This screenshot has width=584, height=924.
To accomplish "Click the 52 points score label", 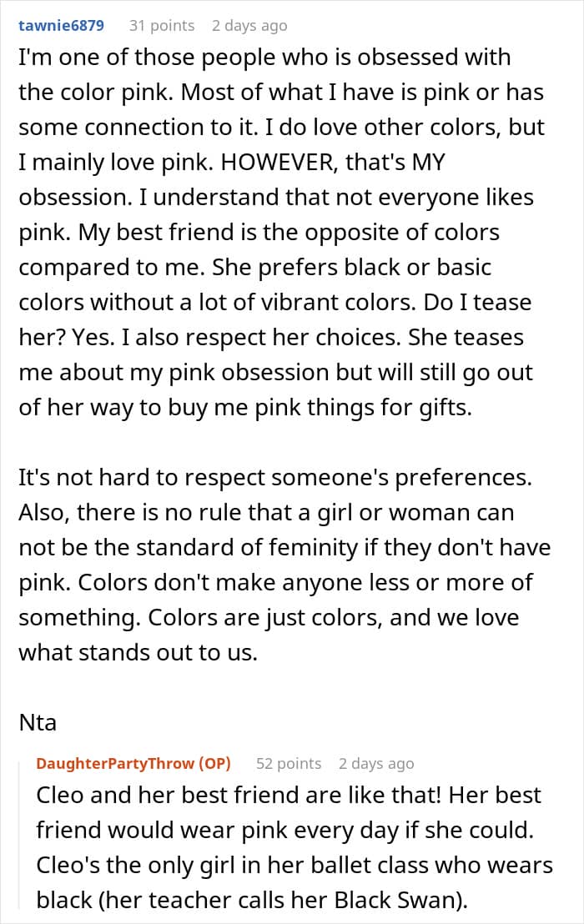I will [x=289, y=764].
